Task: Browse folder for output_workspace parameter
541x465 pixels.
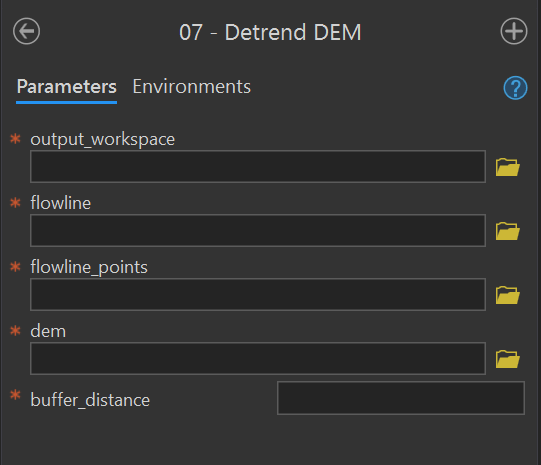Action: 508,167
